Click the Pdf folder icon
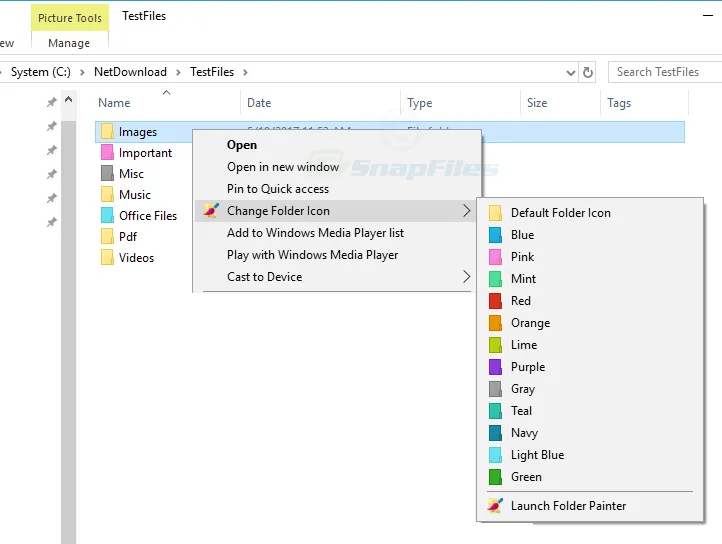 [x=107, y=237]
